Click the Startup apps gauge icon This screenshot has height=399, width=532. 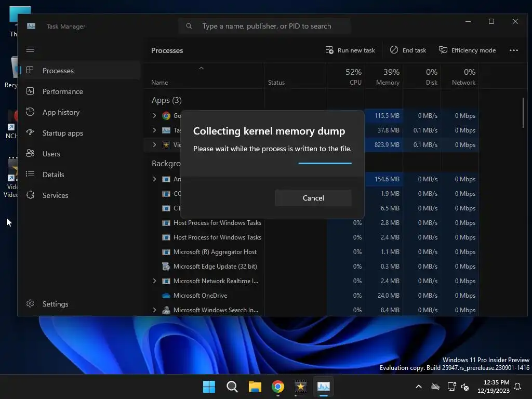click(x=30, y=132)
